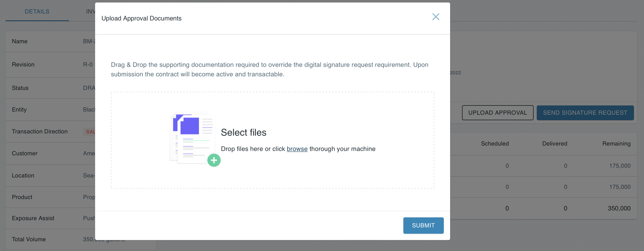Open the browse link to select files
Screen dimensions: 644x251
[x=297, y=149]
